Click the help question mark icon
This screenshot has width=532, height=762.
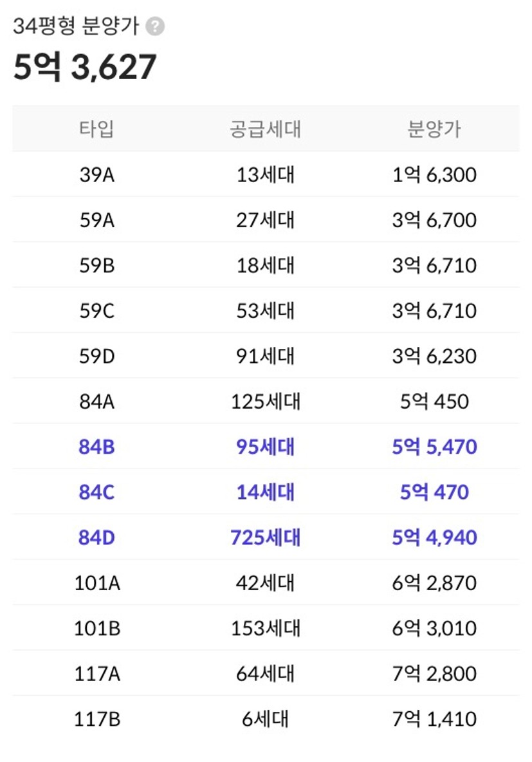pos(155,27)
